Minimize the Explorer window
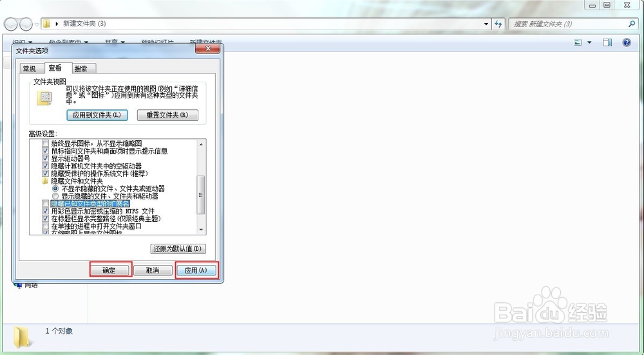This screenshot has height=355, width=644. pyautogui.click(x=592, y=5)
